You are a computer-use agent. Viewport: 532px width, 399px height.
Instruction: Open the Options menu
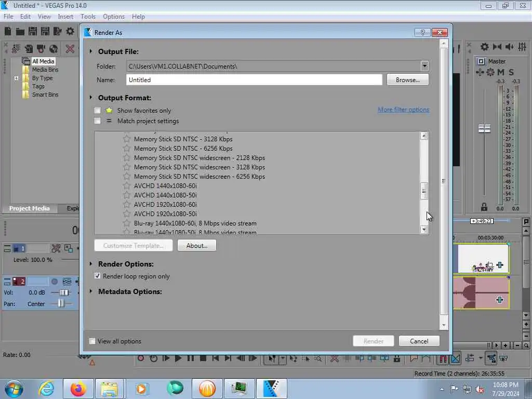[114, 17]
